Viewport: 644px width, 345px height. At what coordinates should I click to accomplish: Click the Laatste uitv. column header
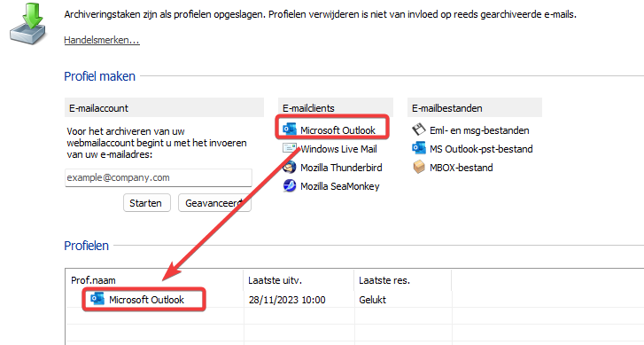tap(275, 280)
